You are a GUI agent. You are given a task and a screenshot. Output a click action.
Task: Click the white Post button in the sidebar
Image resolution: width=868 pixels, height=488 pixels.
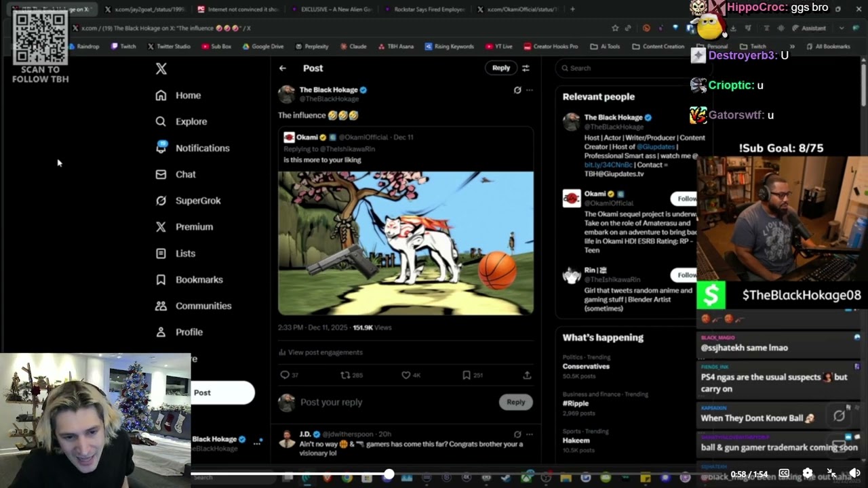point(222,392)
